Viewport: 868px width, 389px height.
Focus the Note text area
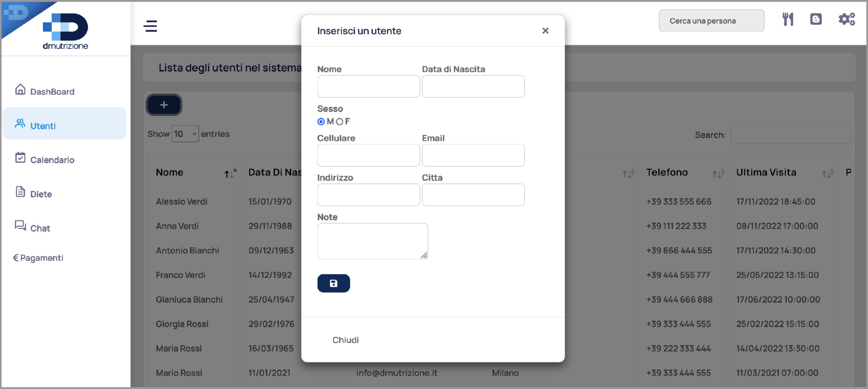coord(373,241)
